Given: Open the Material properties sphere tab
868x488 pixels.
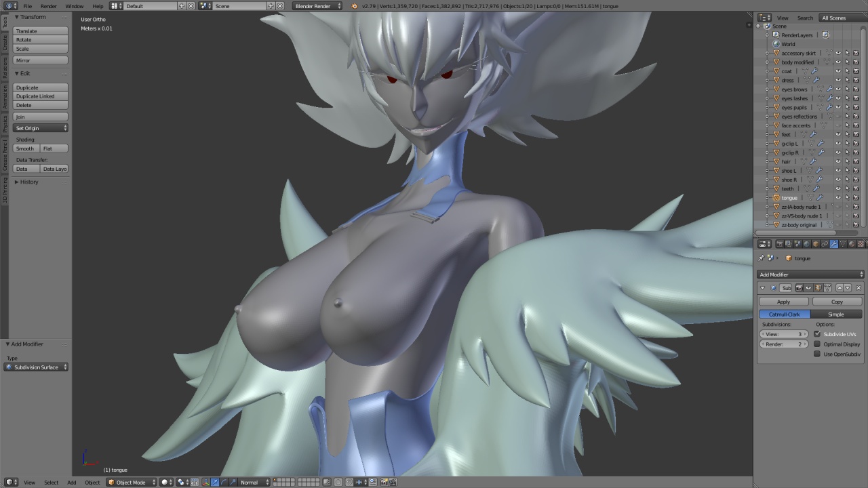Looking at the screenshot, I should (852, 244).
